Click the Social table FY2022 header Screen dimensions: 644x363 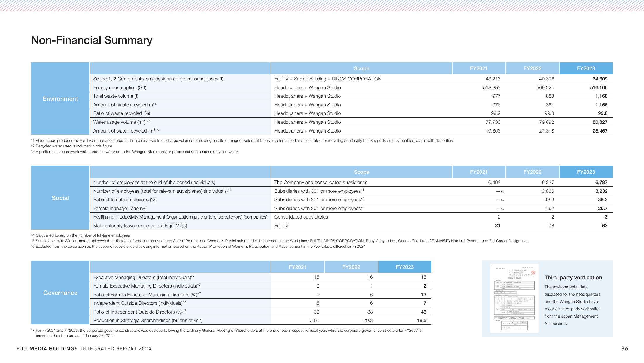pos(532,172)
